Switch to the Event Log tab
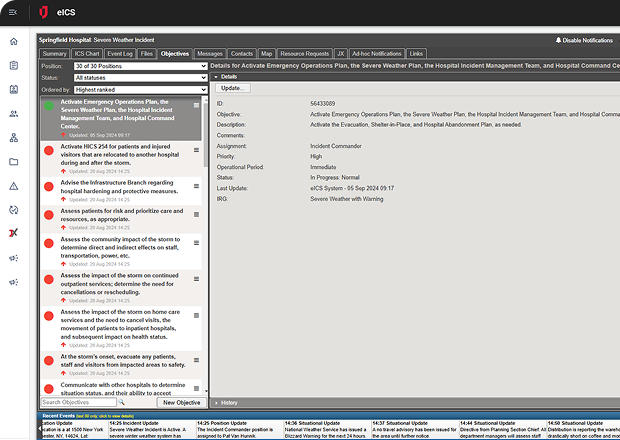This screenshot has height=440, width=620. pos(119,53)
